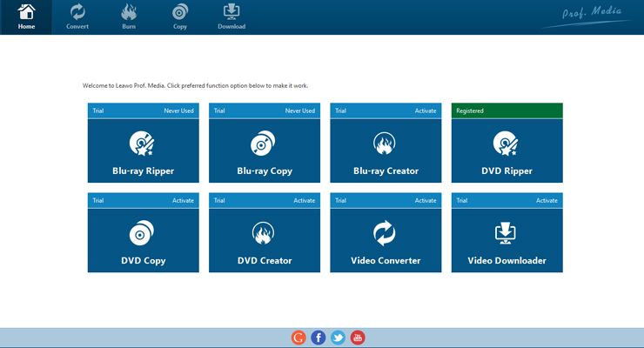644x348 pixels.
Task: Click the Video Downloader title text
Action: coord(506,261)
